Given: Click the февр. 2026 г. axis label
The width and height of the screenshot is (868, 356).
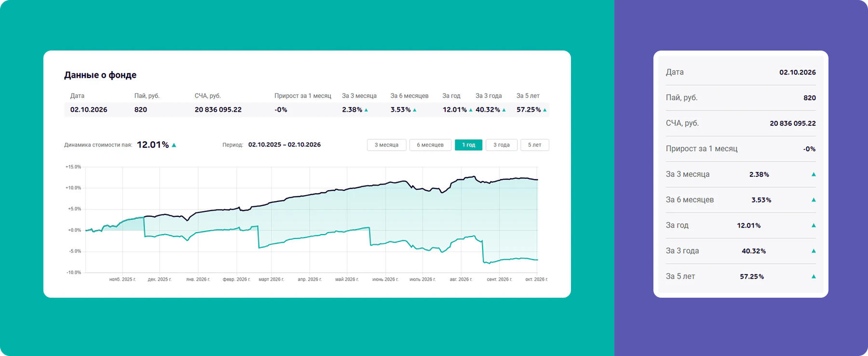Looking at the screenshot, I should (x=236, y=279).
